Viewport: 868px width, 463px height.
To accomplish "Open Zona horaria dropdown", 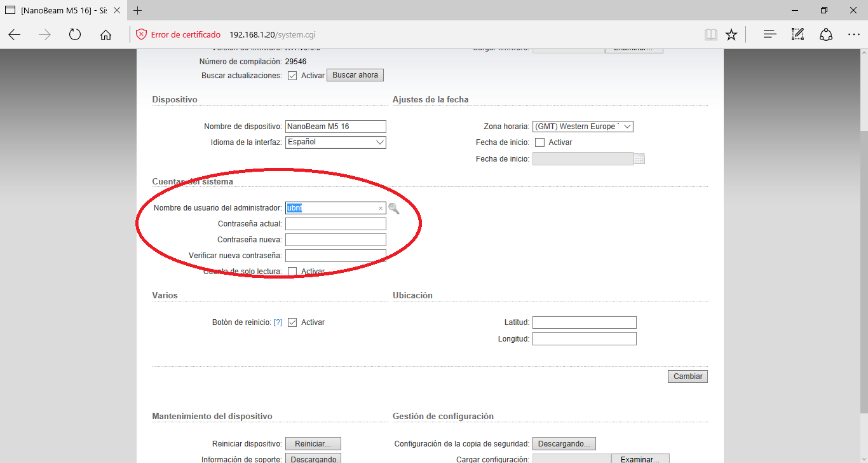I will click(583, 127).
